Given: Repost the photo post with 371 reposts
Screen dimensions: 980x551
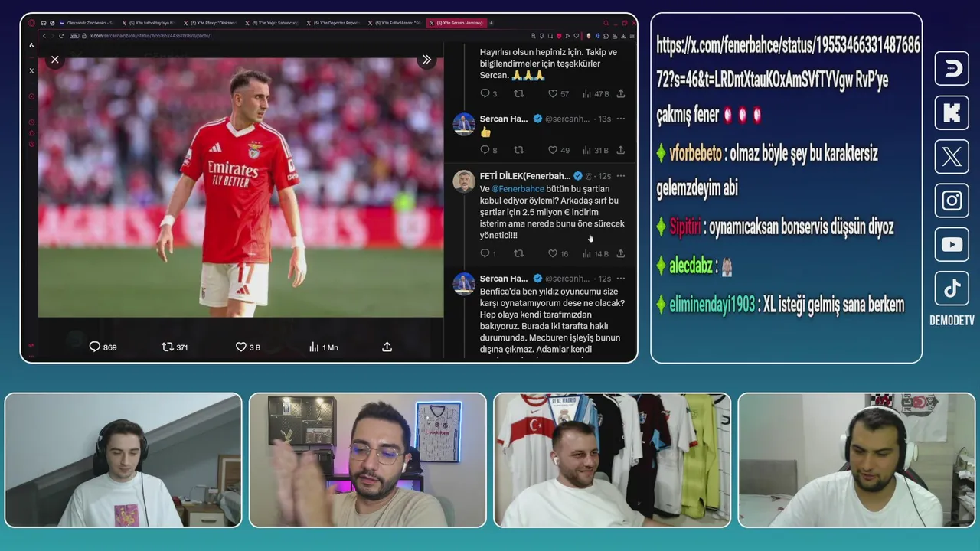Looking at the screenshot, I should pos(175,347).
